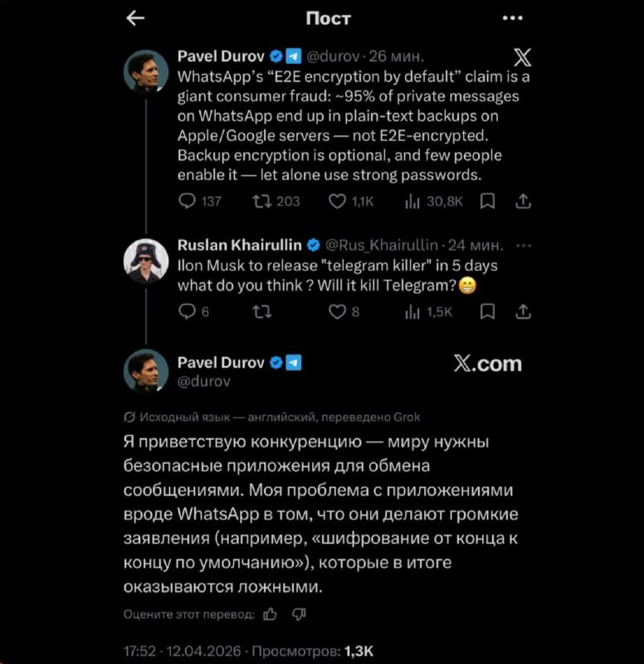Go back using the arrow icon
The image size is (644, 664).
[x=136, y=17]
